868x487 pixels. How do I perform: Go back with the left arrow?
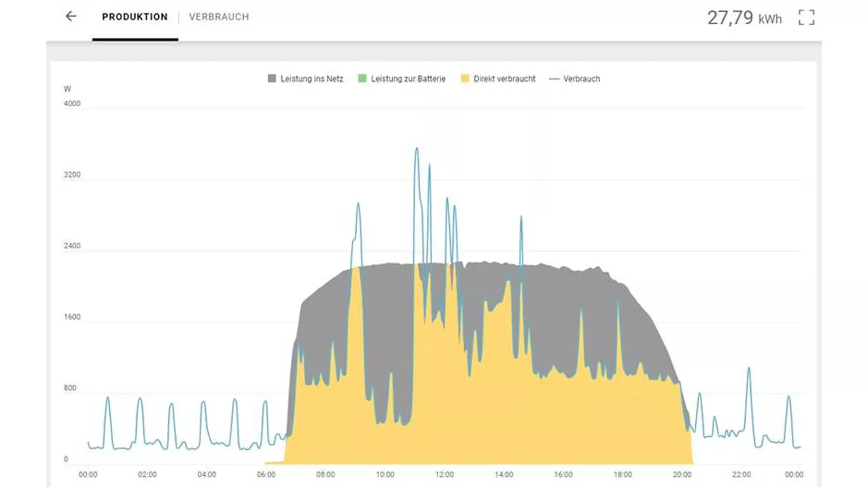coord(71,16)
